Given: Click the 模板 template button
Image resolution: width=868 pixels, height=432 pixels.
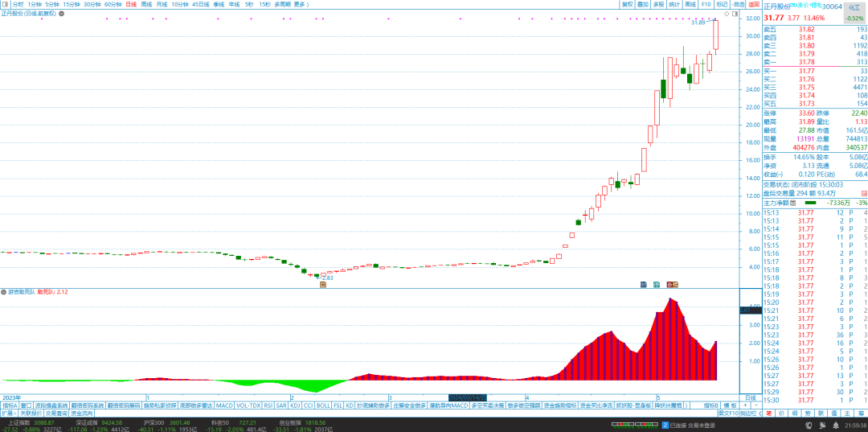Looking at the screenshot, I should [x=730, y=405].
